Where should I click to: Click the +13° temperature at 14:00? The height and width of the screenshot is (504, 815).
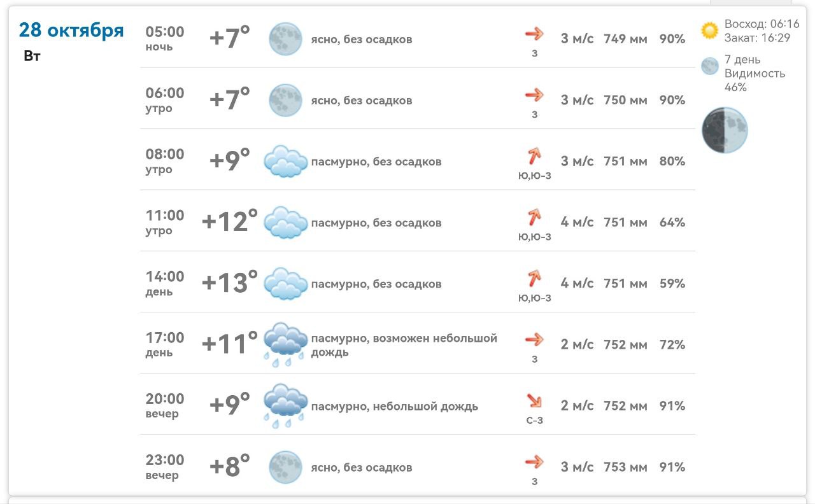tap(229, 282)
